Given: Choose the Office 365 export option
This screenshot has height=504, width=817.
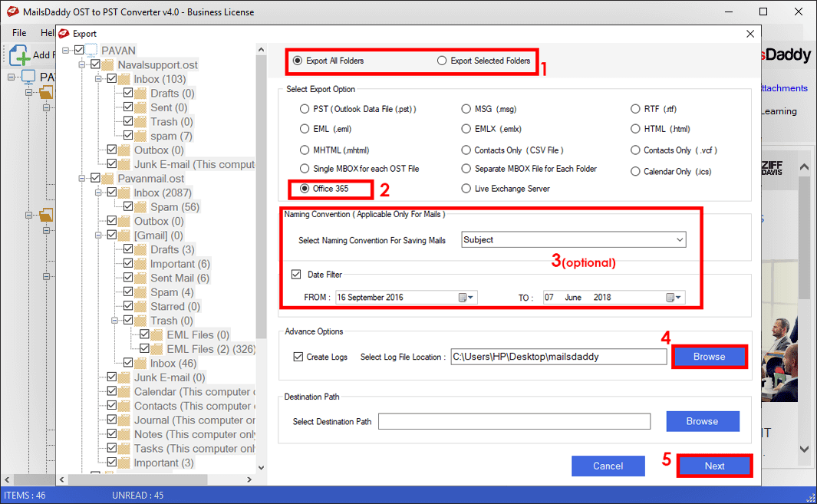Looking at the screenshot, I should tap(305, 189).
